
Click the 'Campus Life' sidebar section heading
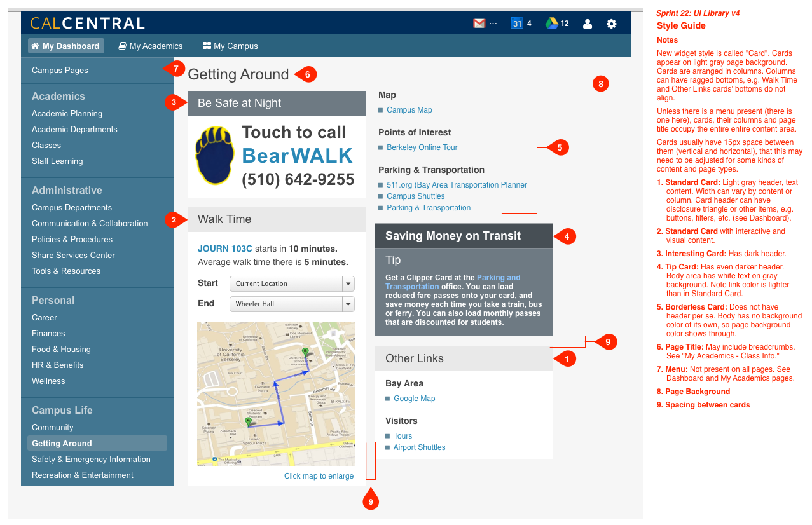tap(62, 410)
